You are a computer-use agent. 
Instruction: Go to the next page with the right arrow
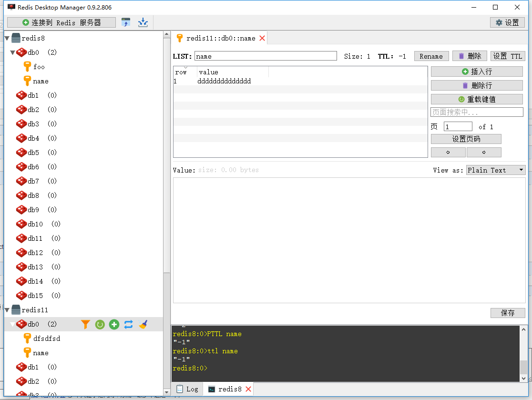(x=484, y=153)
